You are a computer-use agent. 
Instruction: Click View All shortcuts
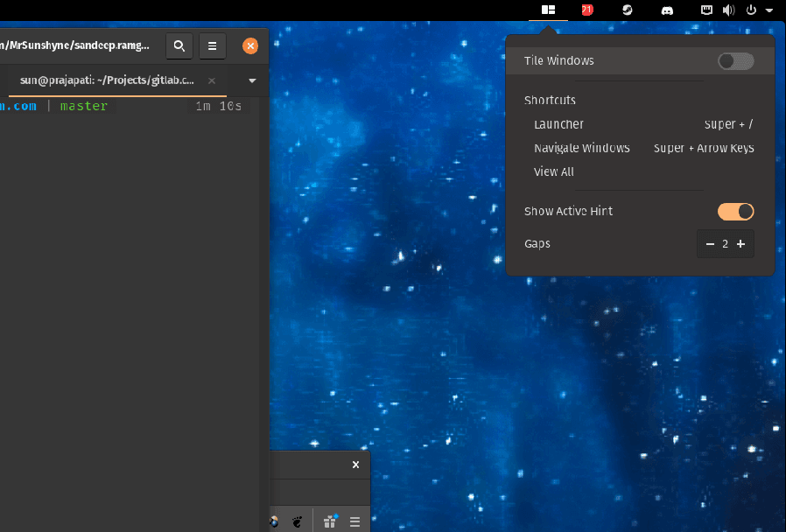pyautogui.click(x=554, y=171)
